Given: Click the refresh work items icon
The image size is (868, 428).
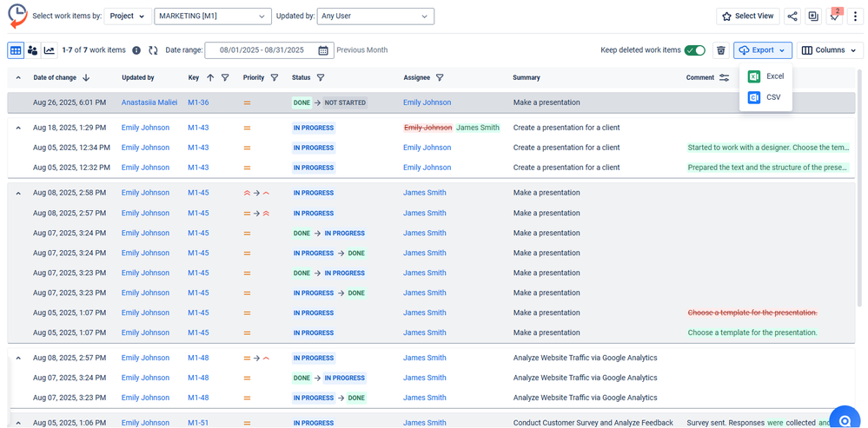Looking at the screenshot, I should click(154, 50).
